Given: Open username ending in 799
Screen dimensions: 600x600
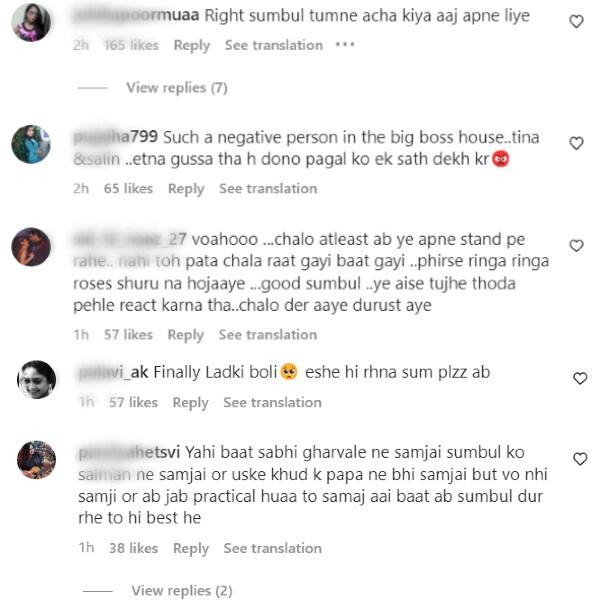Looking at the screenshot, I should point(116,137).
